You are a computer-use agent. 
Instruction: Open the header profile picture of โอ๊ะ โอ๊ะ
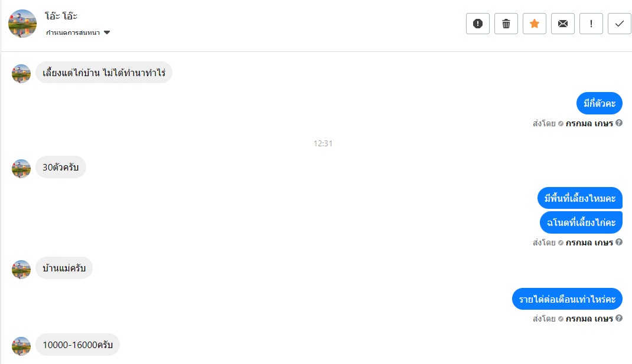22,24
